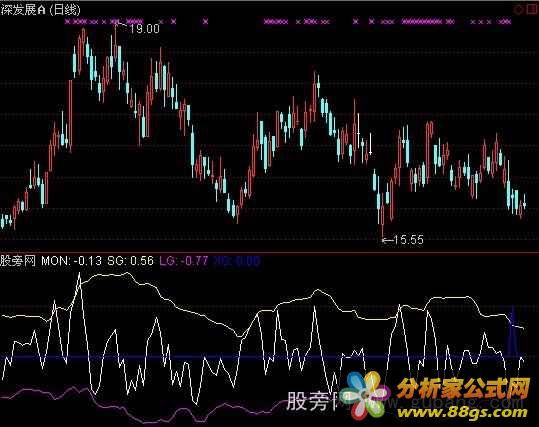The image size is (539, 427).
Task: Click the red circle icon at chart corner
Action: tap(518, 10)
